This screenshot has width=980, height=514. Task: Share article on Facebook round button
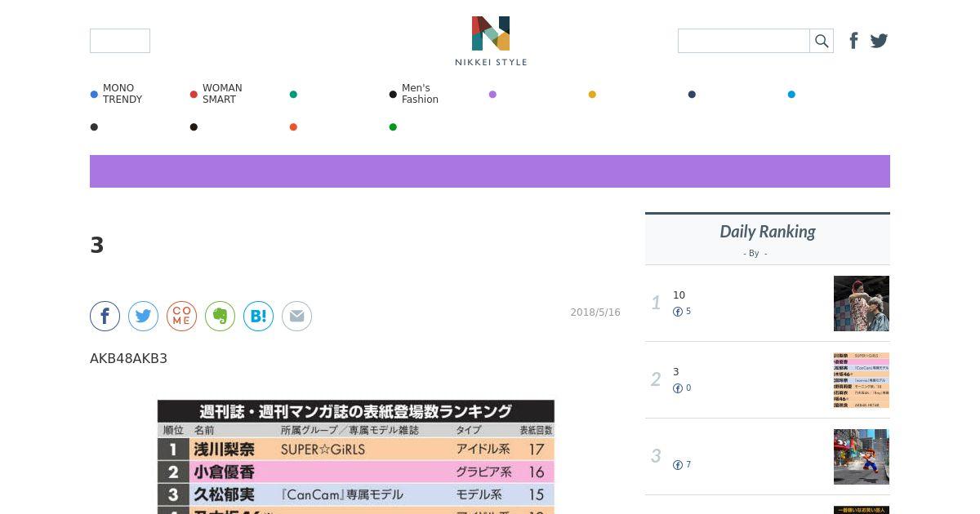pos(105,316)
